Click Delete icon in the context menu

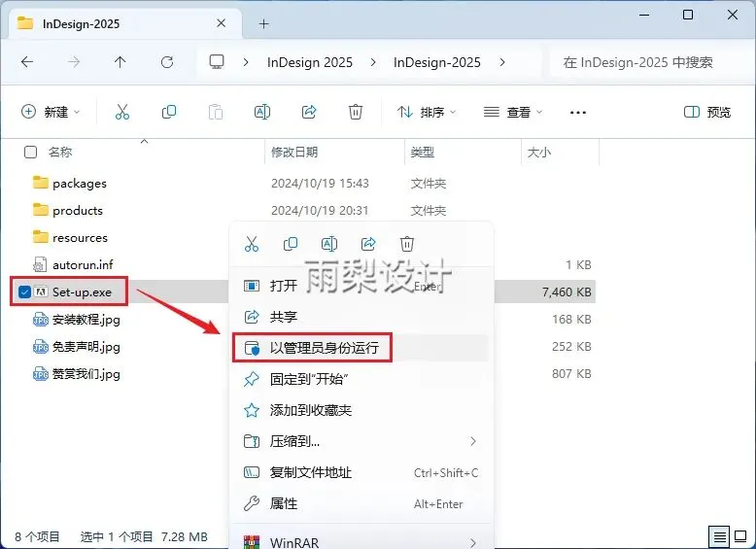[407, 244]
